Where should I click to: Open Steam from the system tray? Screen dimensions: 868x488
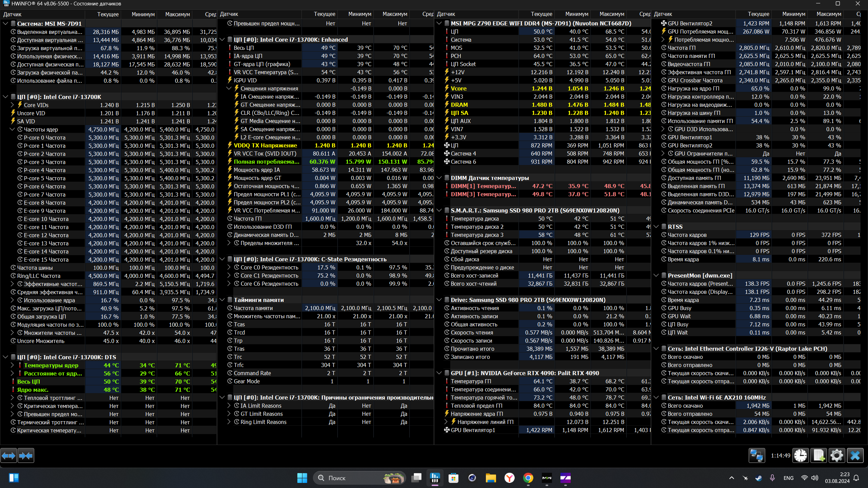coord(758,478)
